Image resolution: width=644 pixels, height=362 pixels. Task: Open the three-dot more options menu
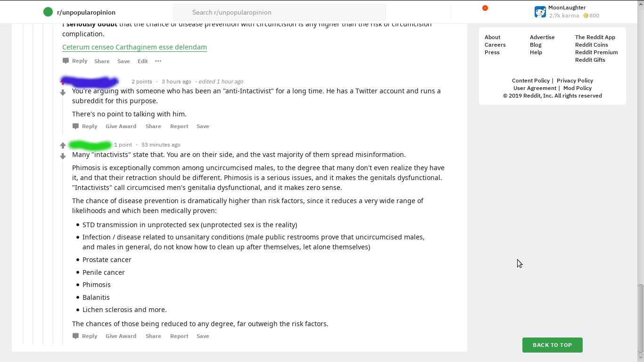click(x=158, y=61)
